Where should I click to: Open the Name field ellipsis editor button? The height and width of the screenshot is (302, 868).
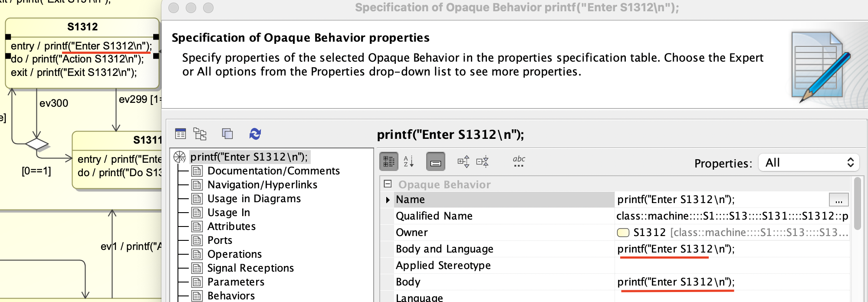pos(838,200)
